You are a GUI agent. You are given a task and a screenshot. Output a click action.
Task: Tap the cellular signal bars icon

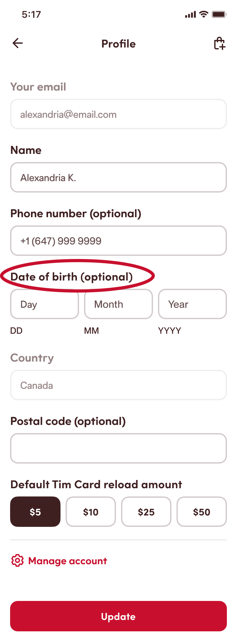tap(191, 15)
